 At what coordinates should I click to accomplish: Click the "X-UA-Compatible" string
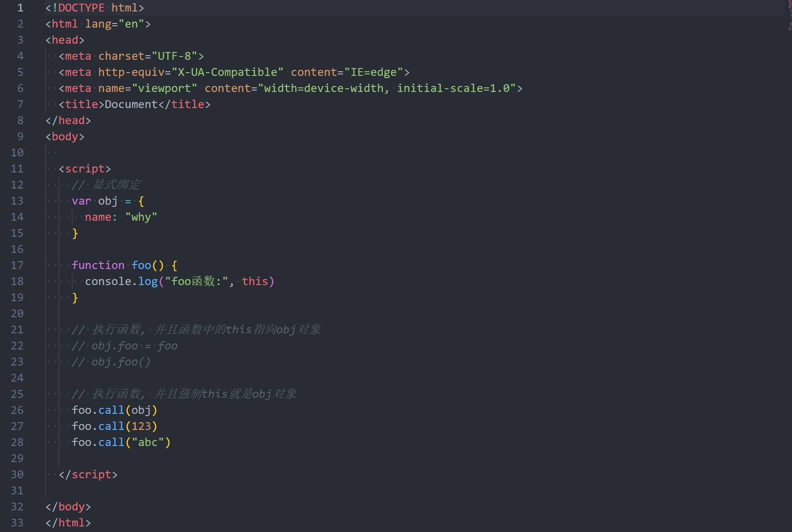(x=227, y=72)
